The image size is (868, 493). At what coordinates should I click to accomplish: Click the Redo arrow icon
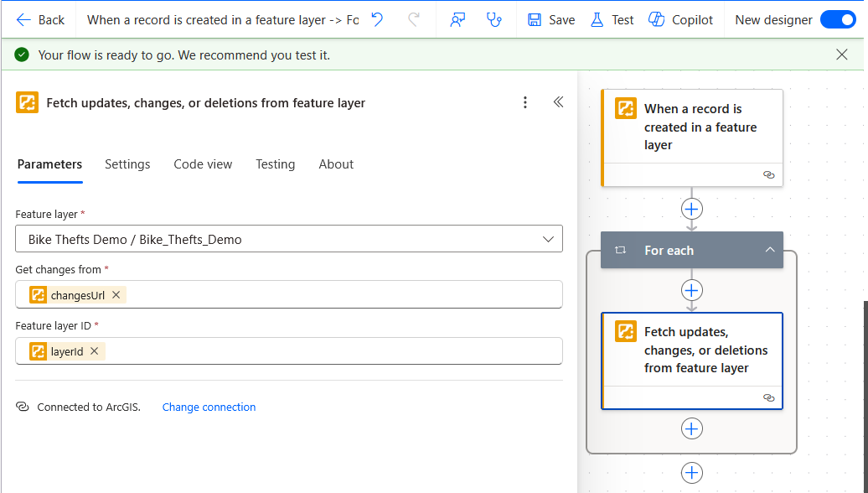tap(414, 20)
